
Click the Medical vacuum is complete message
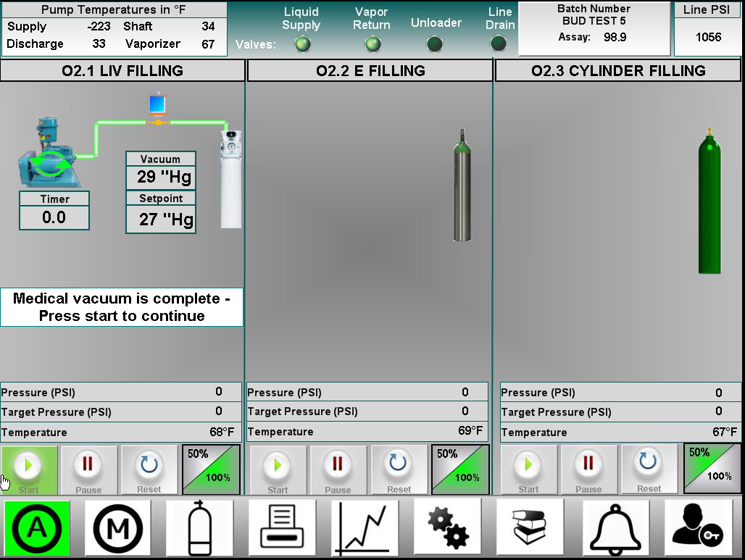click(x=122, y=307)
